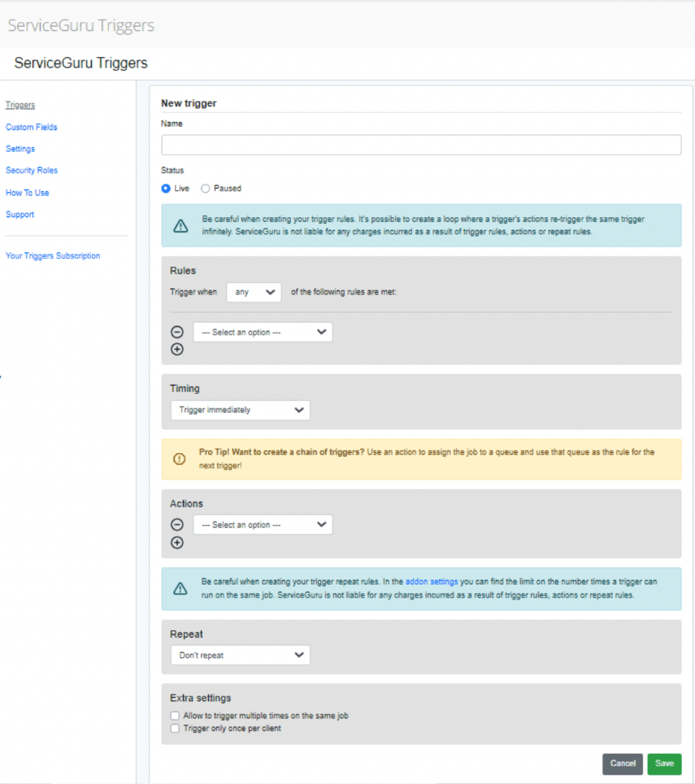
Task: Save the new trigger
Action: [665, 764]
